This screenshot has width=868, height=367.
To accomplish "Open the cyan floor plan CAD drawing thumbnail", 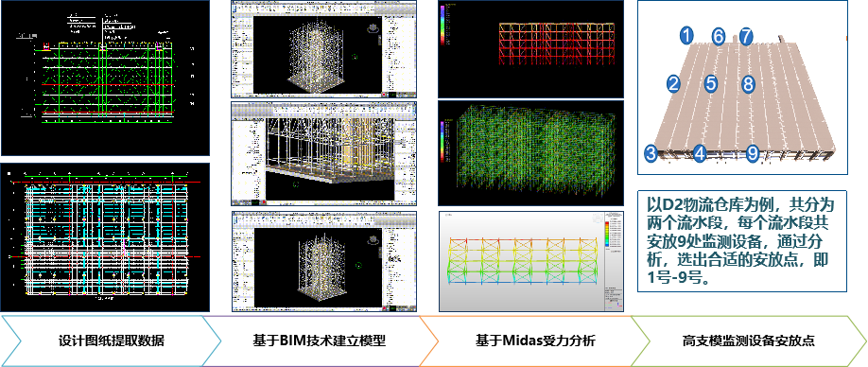I will (x=105, y=236).
